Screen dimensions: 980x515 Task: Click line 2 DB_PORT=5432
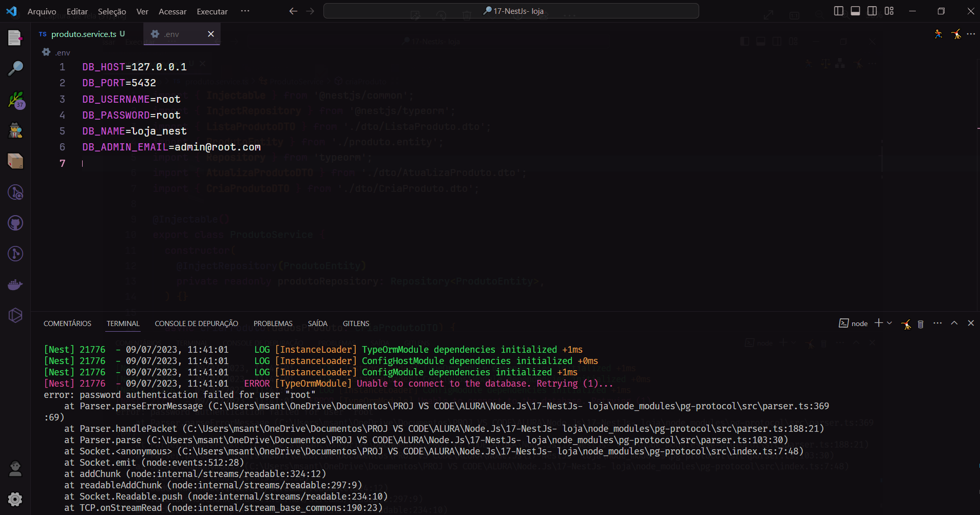coord(119,83)
